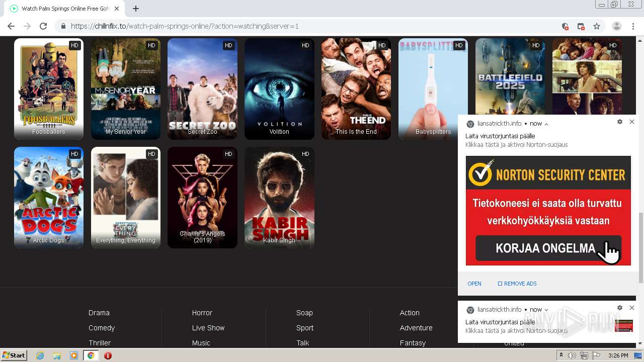The image size is (644, 362).
Task: Click the KORJAA ONGELMA button
Action: coord(548,248)
